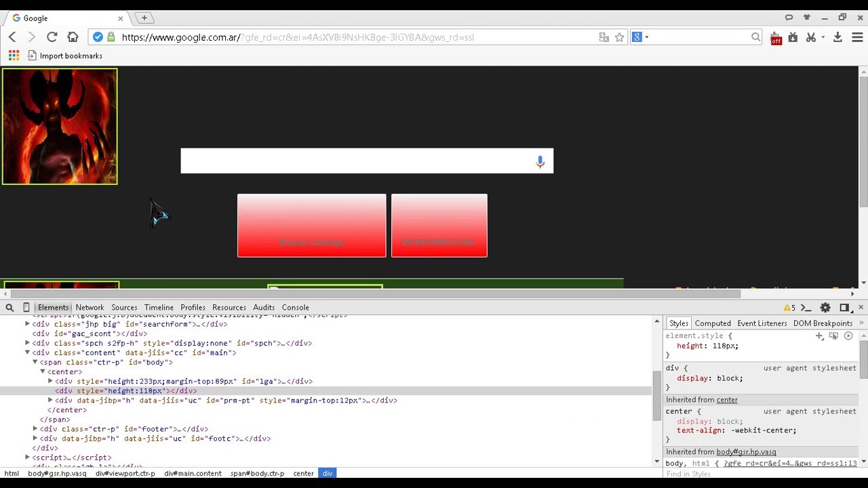Screen dimensions: 868x488
Task: Open the browser hamburger main menu
Action: click(x=857, y=37)
